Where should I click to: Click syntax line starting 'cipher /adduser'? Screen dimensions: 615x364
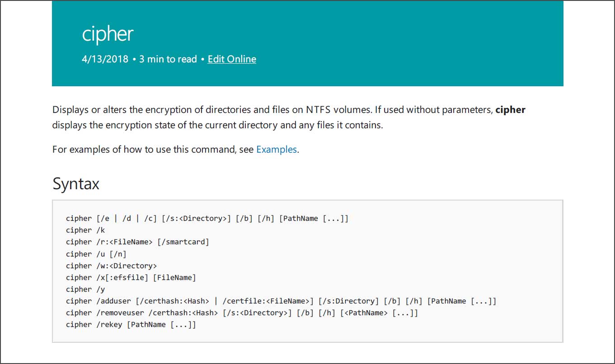coord(281,301)
